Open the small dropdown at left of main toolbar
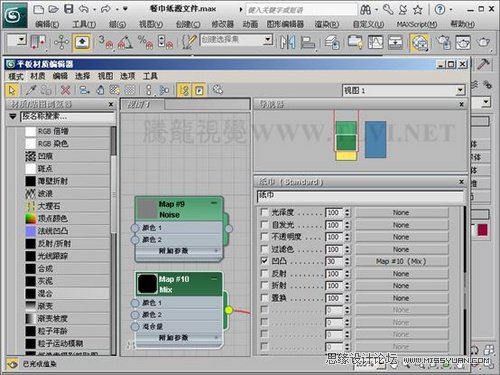Image resolution: width=500 pixels, height=375 pixels. pyautogui.click(x=22, y=40)
